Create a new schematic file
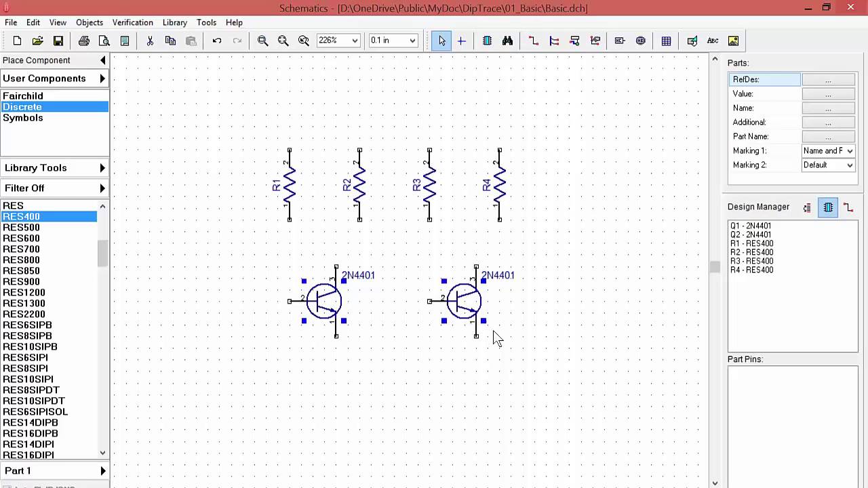This screenshot has width=868, height=488. [17, 41]
